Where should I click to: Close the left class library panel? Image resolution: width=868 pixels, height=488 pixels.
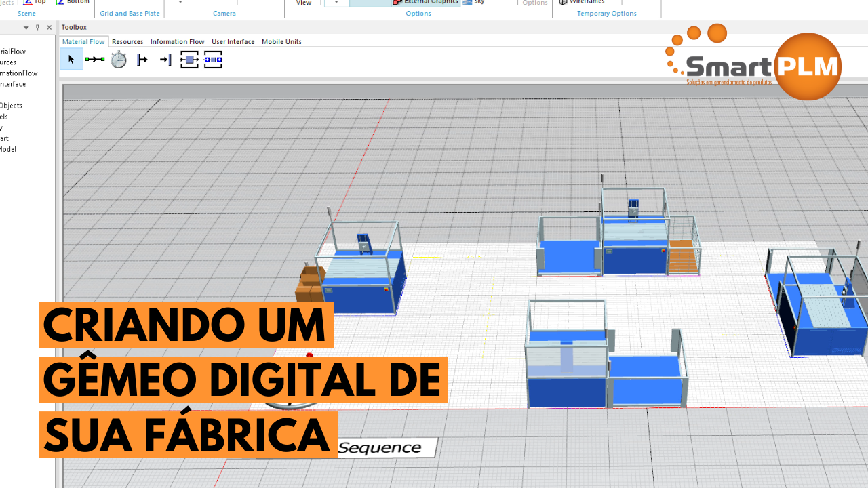coord(49,28)
